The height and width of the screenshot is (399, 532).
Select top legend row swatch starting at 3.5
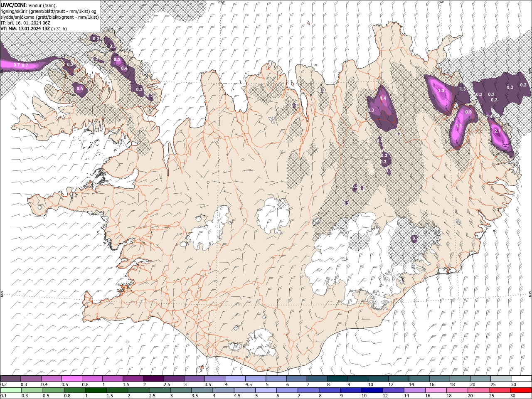(214, 379)
